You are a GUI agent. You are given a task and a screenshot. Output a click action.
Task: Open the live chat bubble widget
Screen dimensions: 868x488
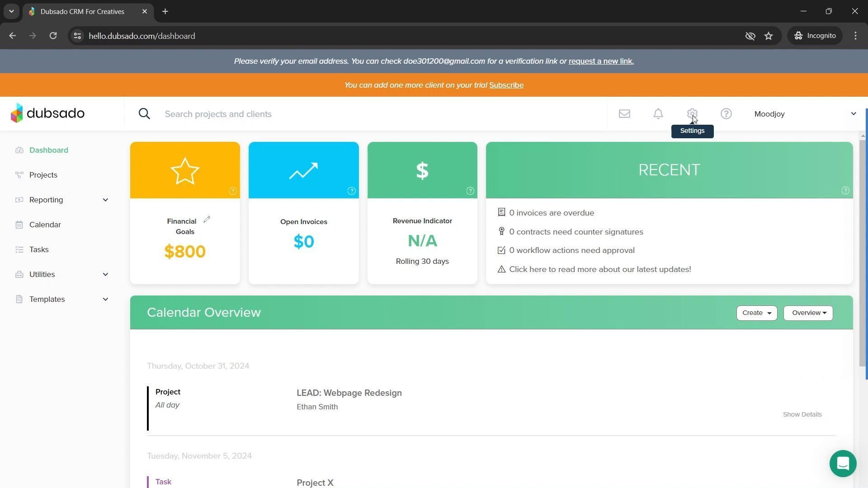click(843, 464)
